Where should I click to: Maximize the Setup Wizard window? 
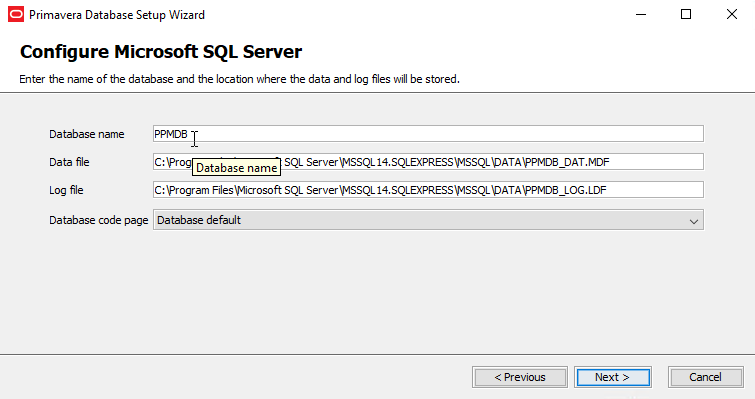[686, 14]
